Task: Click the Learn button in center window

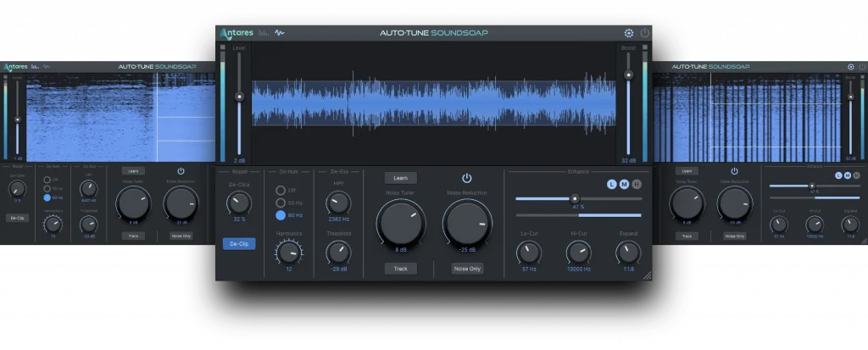Action: [x=401, y=178]
